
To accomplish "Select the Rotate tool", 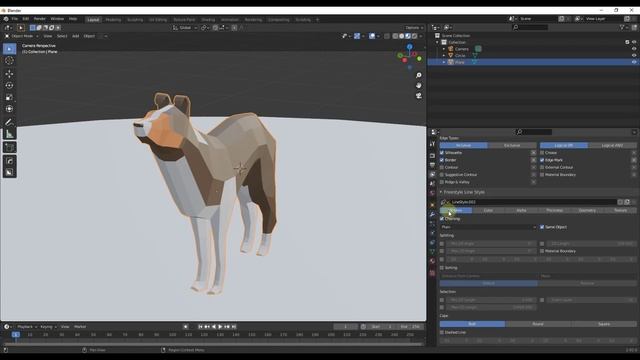I will pyautogui.click(x=9, y=86).
